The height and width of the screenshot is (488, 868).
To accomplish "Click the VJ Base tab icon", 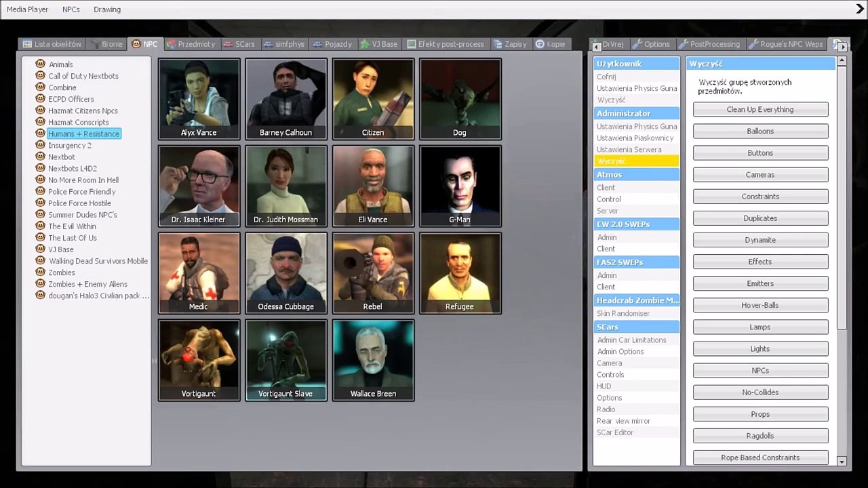I will [365, 44].
